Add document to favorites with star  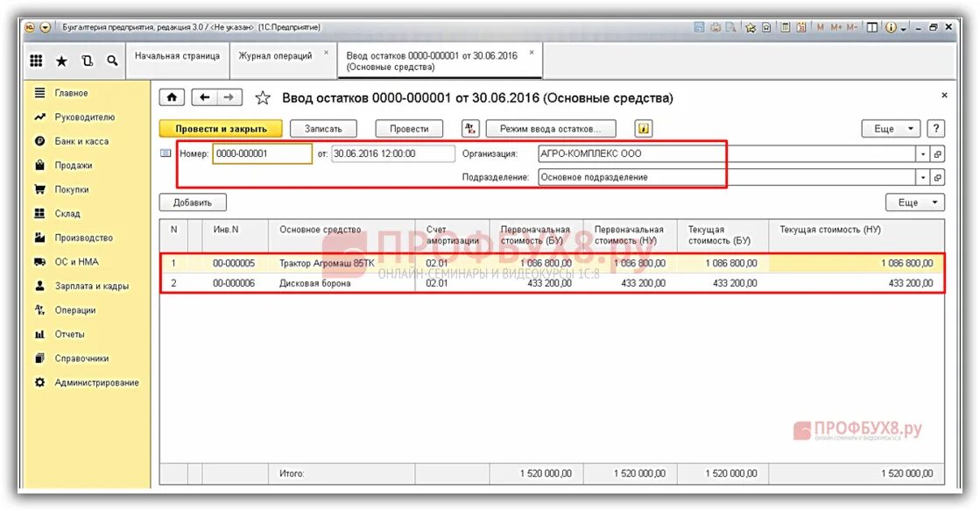pos(263,98)
